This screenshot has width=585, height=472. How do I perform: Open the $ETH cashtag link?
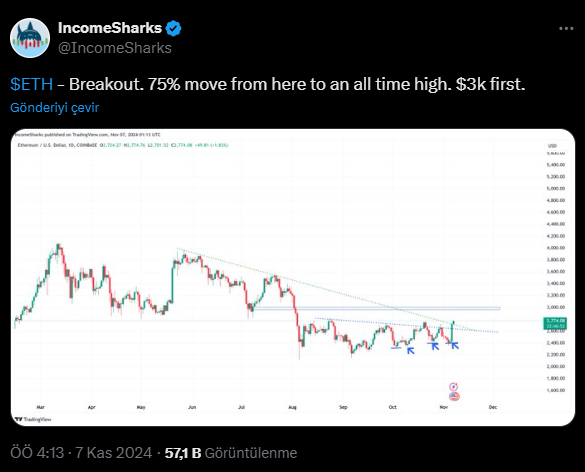pyautogui.click(x=32, y=84)
